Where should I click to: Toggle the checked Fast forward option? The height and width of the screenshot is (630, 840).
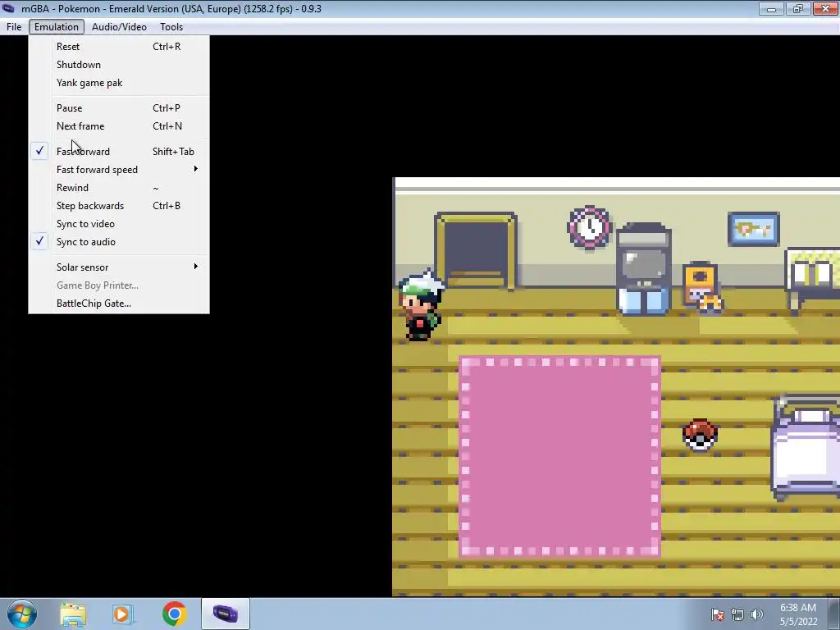tap(119, 152)
